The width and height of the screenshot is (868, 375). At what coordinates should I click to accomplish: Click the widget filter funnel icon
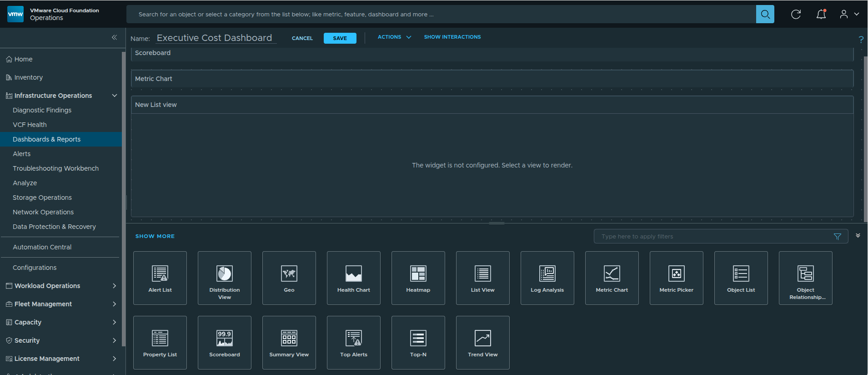pos(838,236)
